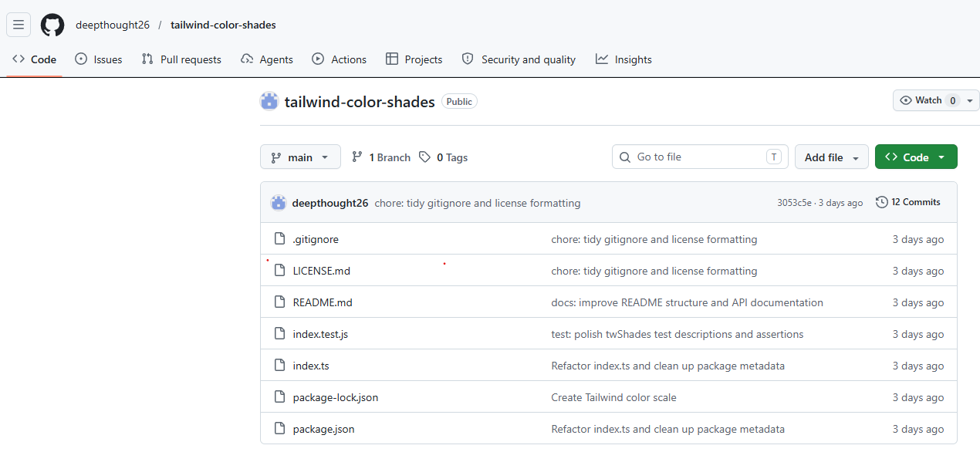Open Refactor commit in the index.ts row
The height and width of the screenshot is (452, 980).
pos(667,366)
